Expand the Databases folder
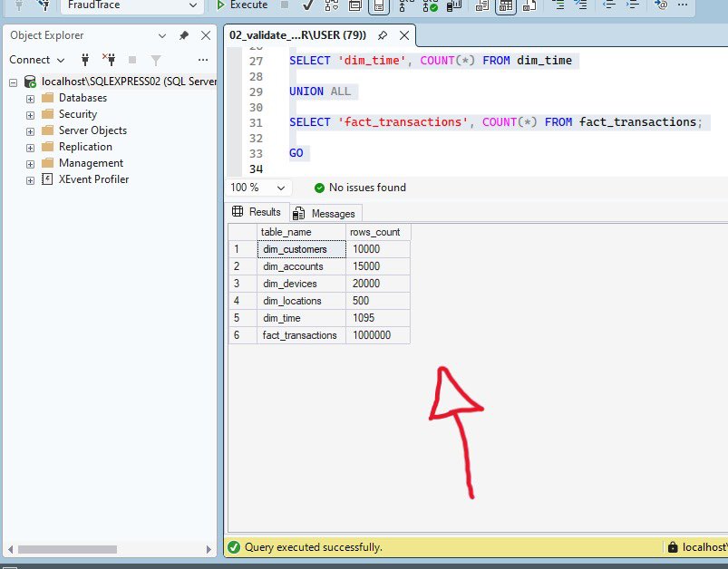728x569 pixels. tap(30, 99)
